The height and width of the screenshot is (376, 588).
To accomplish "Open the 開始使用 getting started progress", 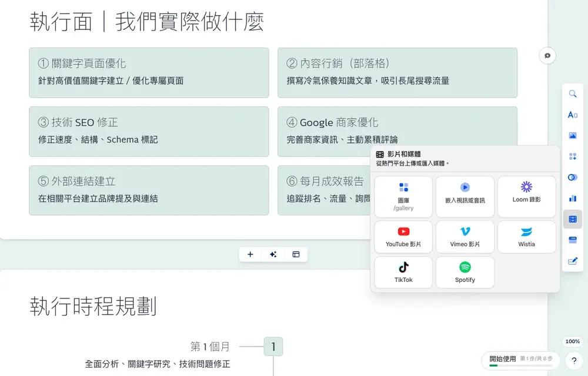I will pyautogui.click(x=520, y=360).
